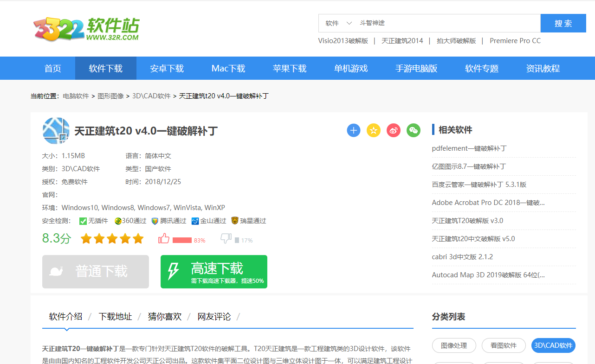Open the 安卓下载 navigation menu
The image size is (595, 364).
[167, 69]
